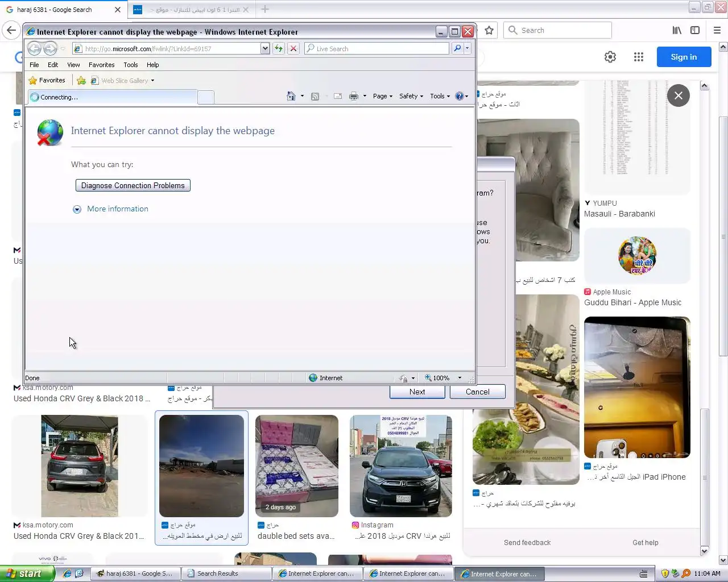728x582 pixels.
Task: Click the Home icon in IE command bar
Action: click(x=291, y=96)
